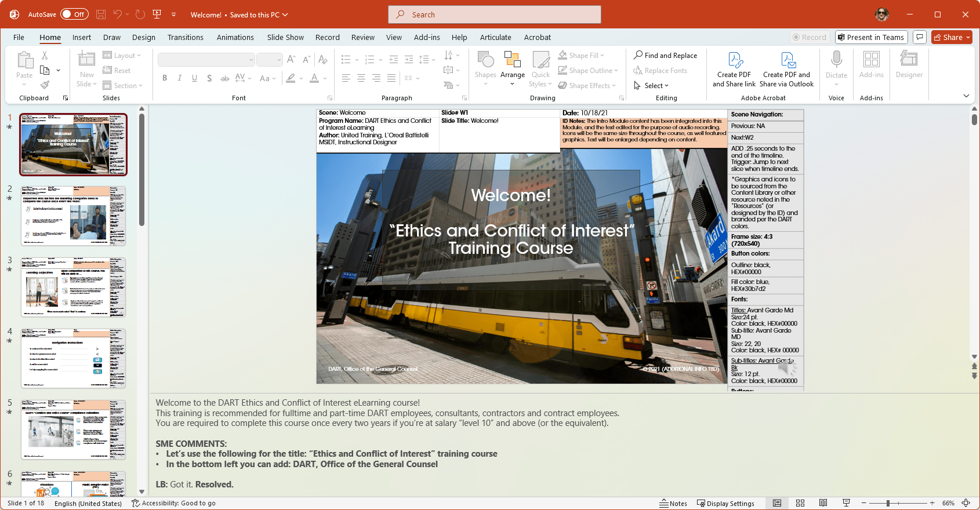Expand the Section dropdown
980x510 pixels.
[122, 86]
